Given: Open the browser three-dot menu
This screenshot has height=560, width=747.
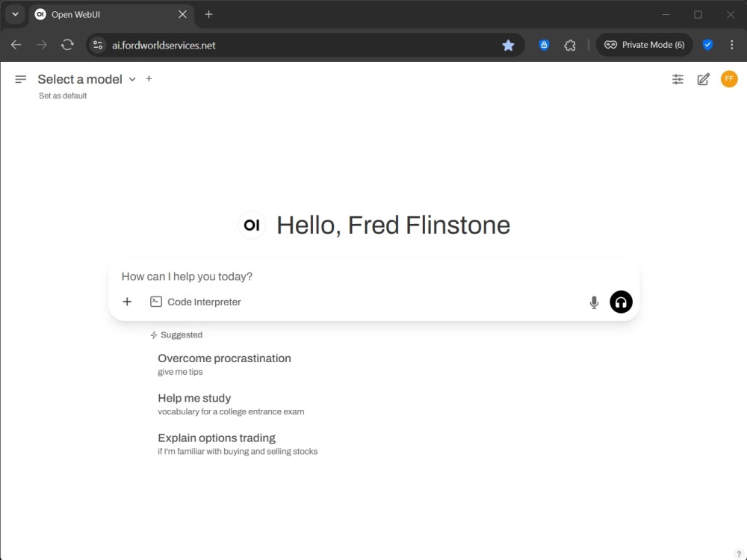Looking at the screenshot, I should pos(732,45).
